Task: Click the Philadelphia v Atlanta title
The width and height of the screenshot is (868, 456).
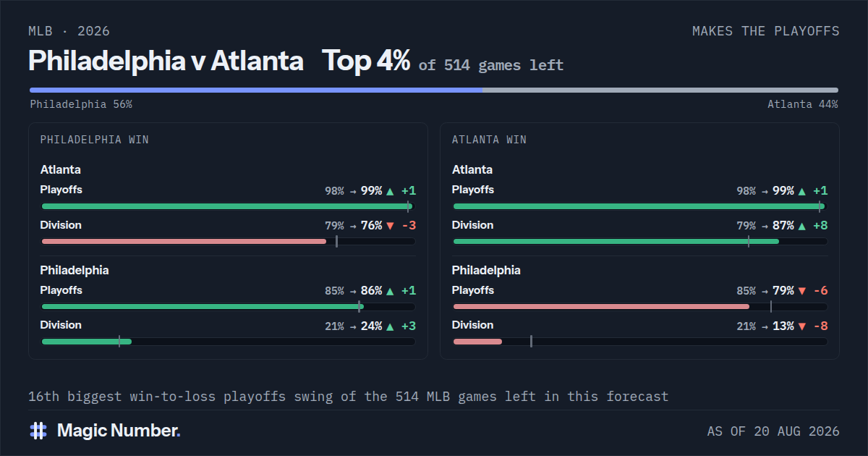Action: [x=166, y=61]
